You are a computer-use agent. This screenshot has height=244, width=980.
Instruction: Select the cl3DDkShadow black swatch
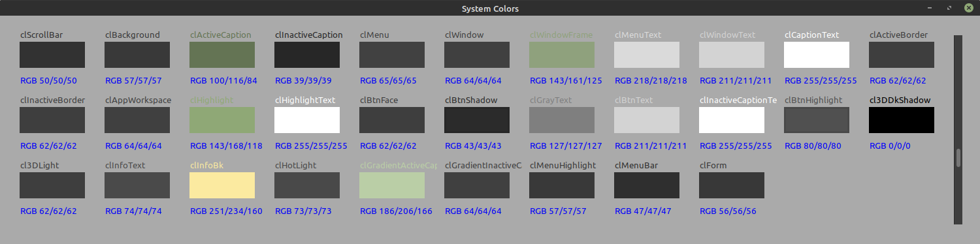click(x=902, y=120)
